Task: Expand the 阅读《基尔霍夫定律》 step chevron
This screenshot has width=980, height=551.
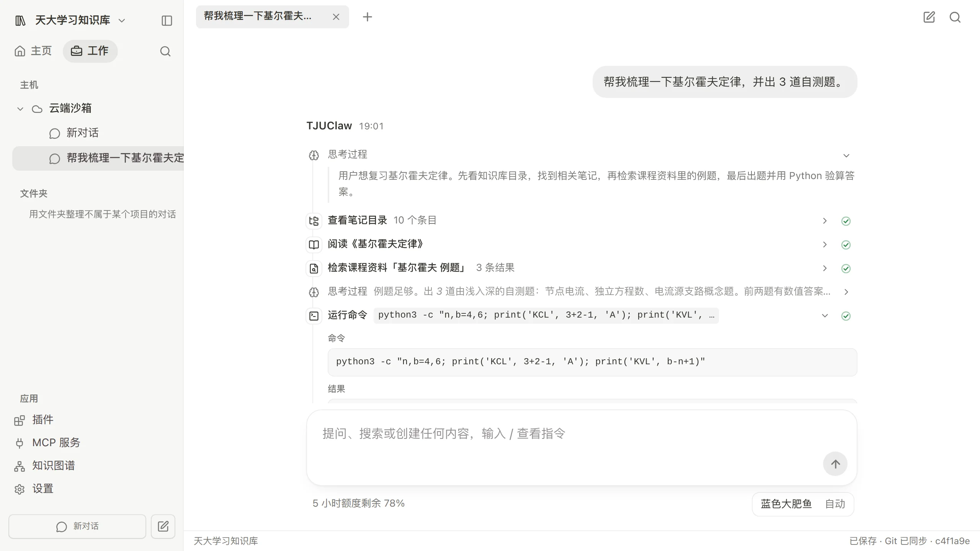Action: point(825,245)
